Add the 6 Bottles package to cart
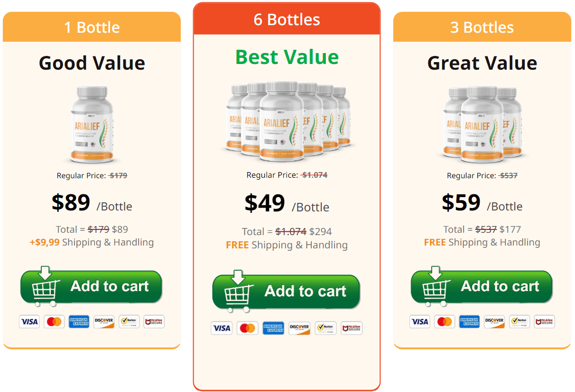575x392 pixels. 286,292
